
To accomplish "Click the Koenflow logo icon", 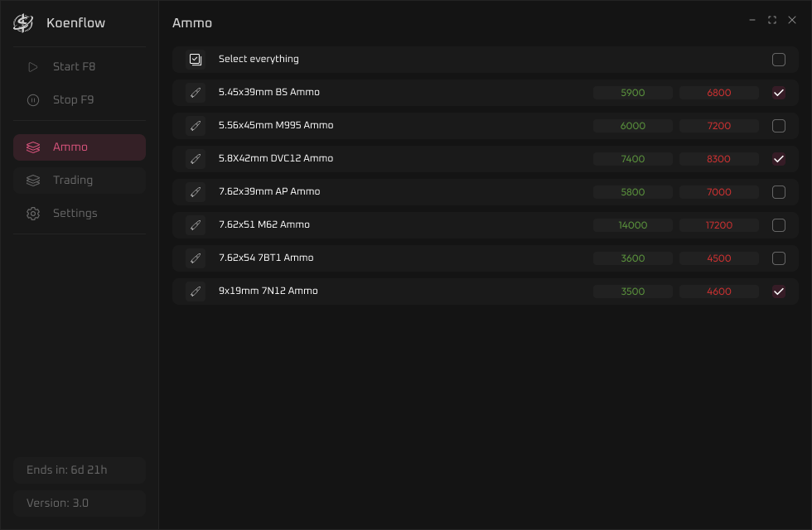I will click(23, 23).
